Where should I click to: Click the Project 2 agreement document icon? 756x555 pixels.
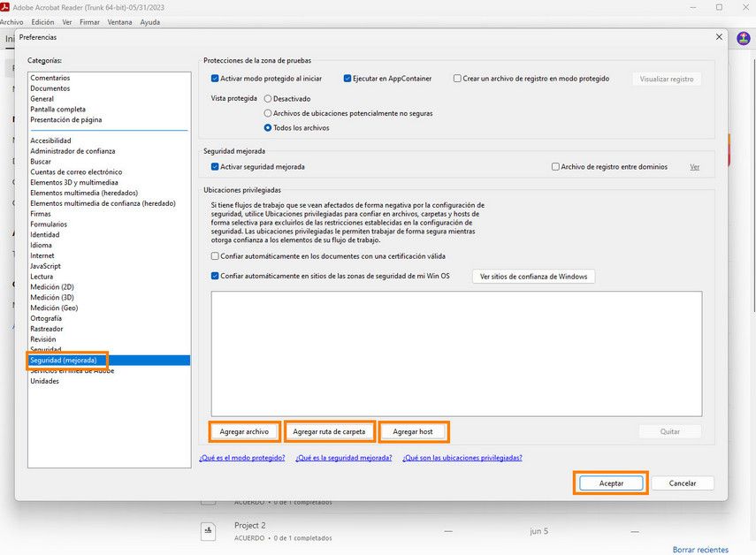[x=209, y=531]
